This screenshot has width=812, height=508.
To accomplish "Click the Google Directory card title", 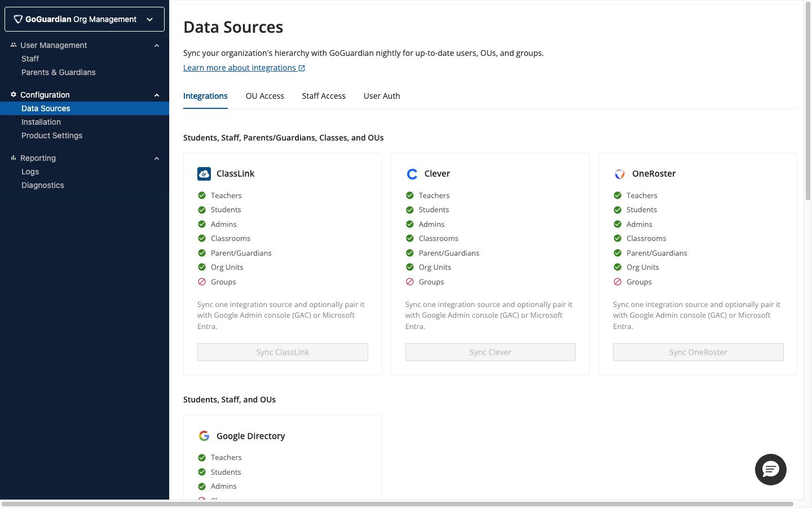I will (251, 436).
